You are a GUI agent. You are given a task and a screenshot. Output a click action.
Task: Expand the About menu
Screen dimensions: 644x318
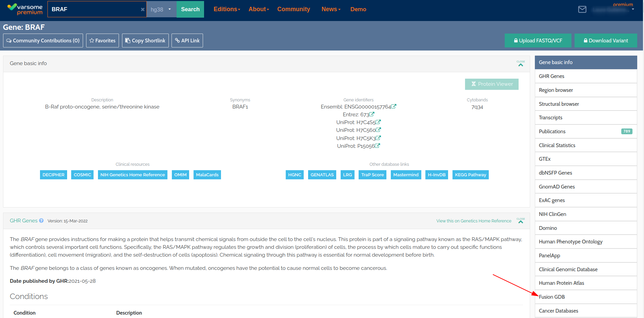click(259, 9)
